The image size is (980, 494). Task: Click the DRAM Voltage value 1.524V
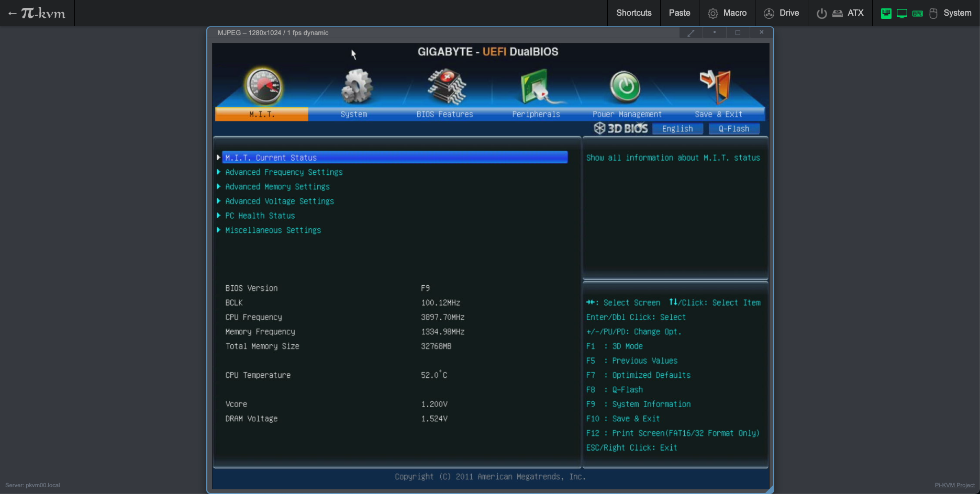(434, 419)
